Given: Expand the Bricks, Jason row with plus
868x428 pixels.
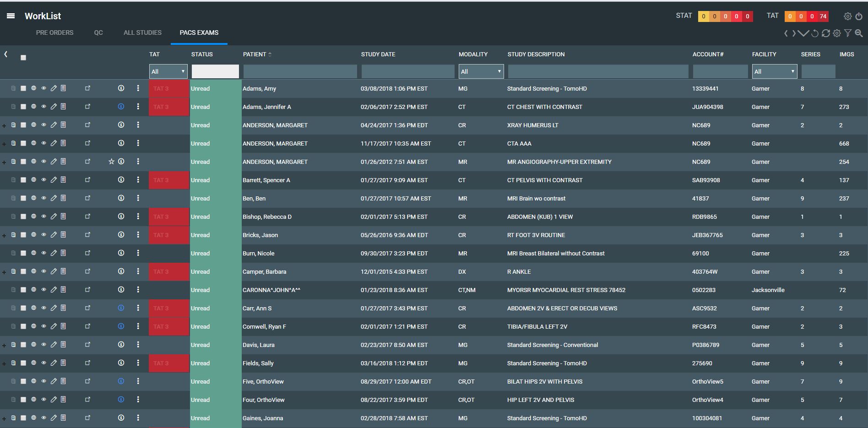Looking at the screenshot, I should 4,236.
